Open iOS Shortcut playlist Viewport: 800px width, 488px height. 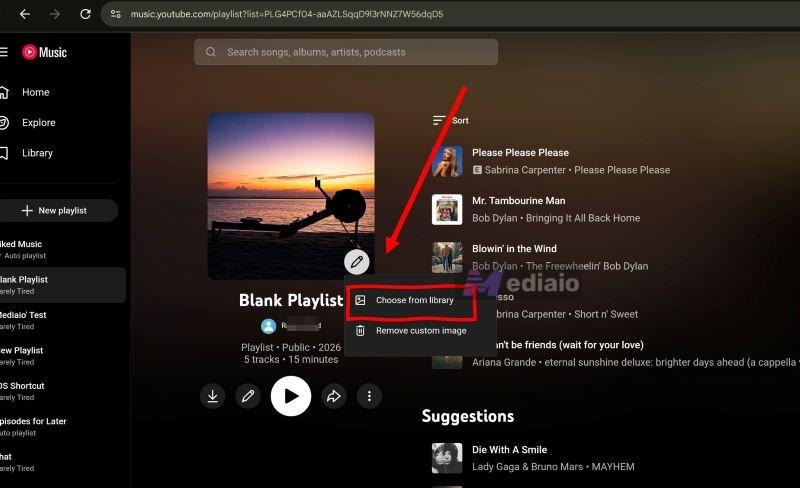pyautogui.click(x=61, y=391)
